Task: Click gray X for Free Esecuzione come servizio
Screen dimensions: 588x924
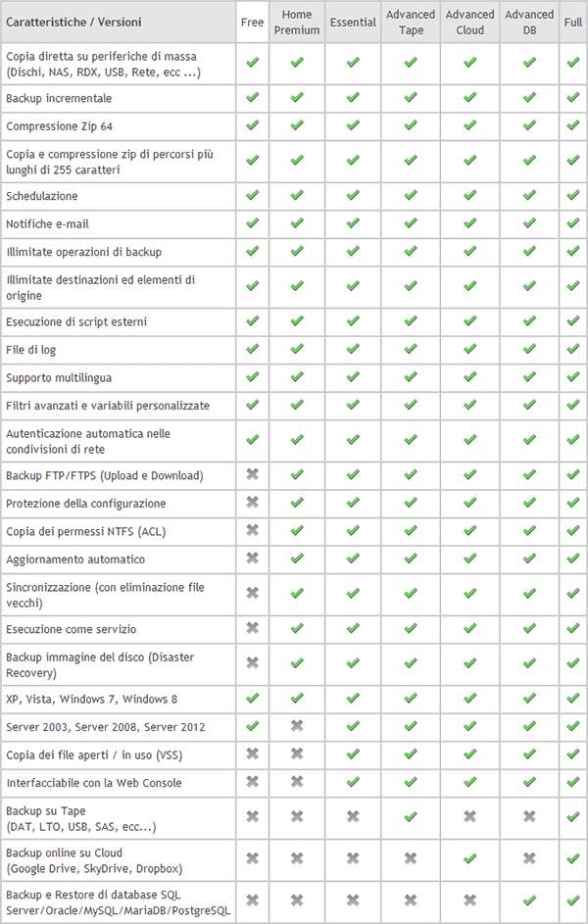Action: (252, 628)
